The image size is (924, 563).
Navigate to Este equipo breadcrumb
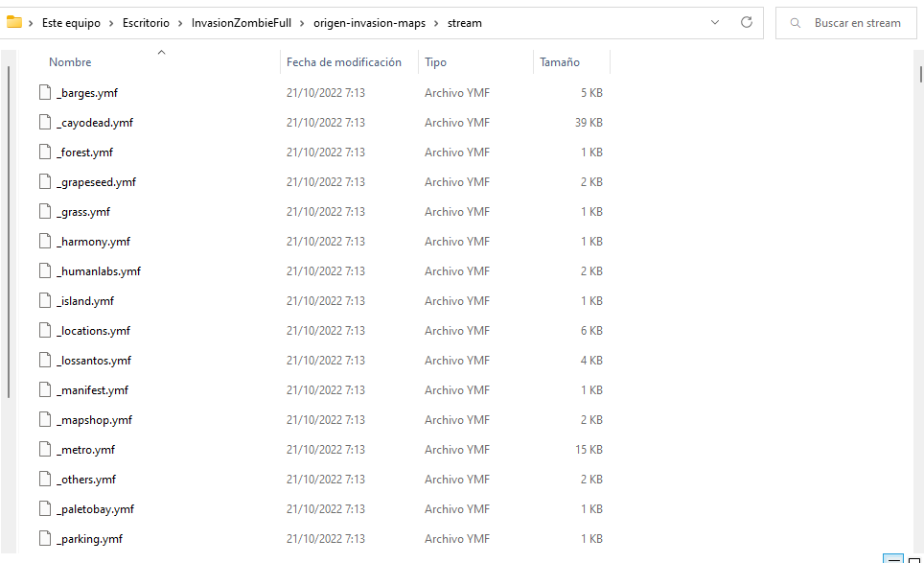[x=71, y=23]
